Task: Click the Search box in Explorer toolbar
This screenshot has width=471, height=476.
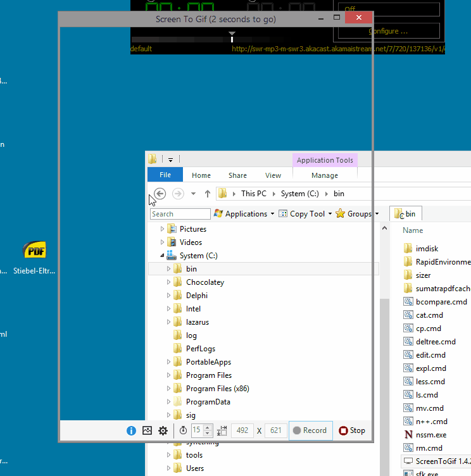Action: click(x=180, y=214)
